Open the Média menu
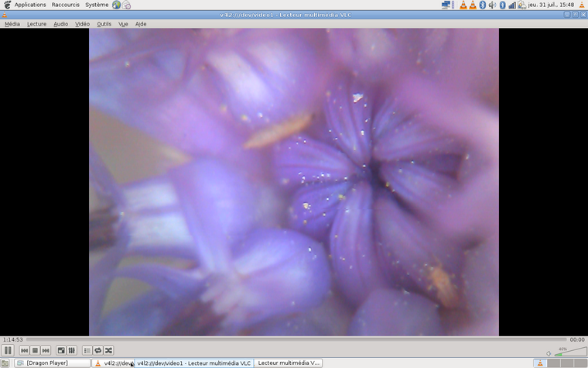 pos(12,24)
